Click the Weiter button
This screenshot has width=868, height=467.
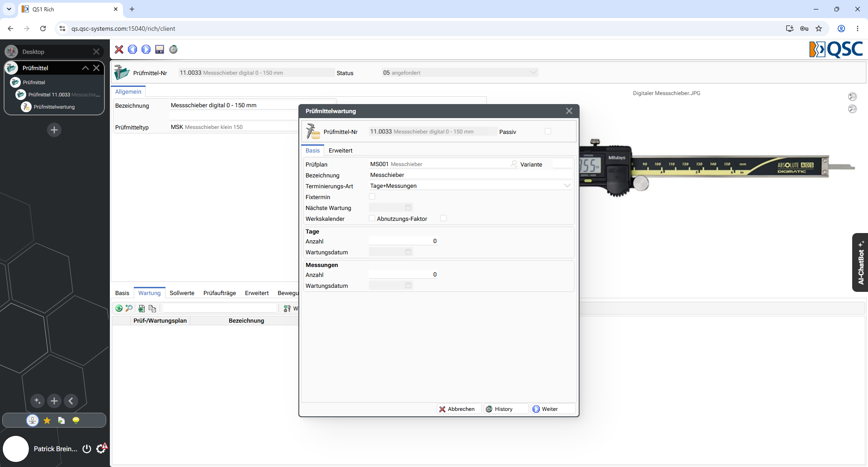coord(553,409)
